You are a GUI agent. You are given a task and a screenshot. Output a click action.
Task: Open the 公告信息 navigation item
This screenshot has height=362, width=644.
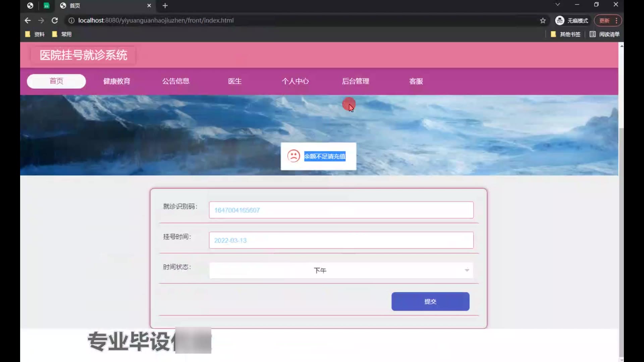pyautogui.click(x=176, y=81)
